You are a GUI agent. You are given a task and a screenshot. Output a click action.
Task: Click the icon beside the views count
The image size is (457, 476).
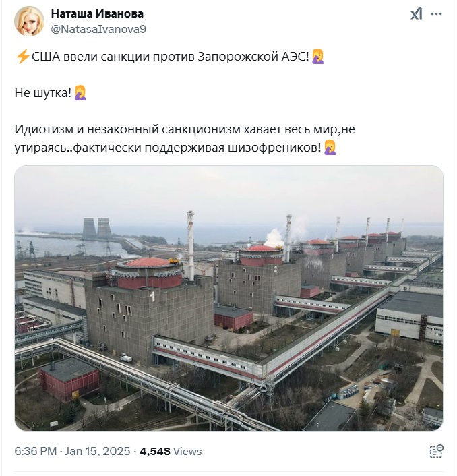pos(437,451)
